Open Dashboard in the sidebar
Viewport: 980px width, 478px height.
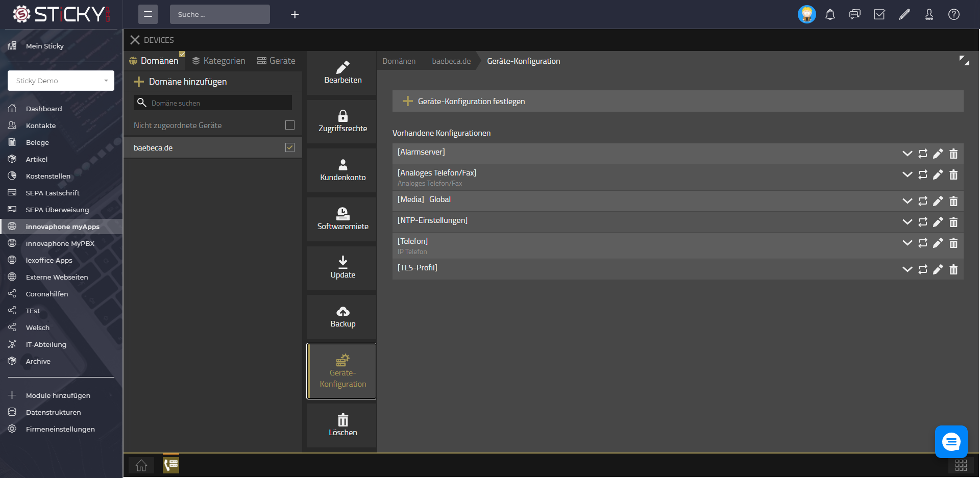(x=44, y=109)
